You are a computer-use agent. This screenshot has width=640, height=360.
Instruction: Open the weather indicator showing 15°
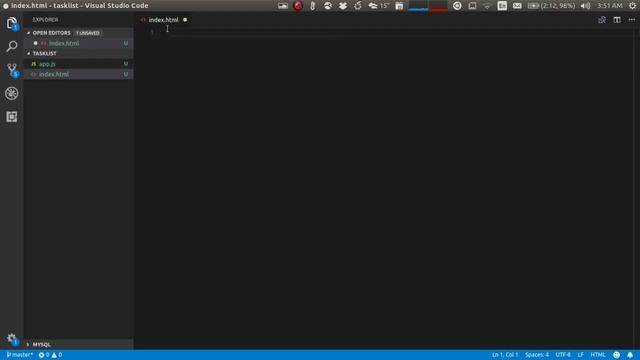click(378, 6)
